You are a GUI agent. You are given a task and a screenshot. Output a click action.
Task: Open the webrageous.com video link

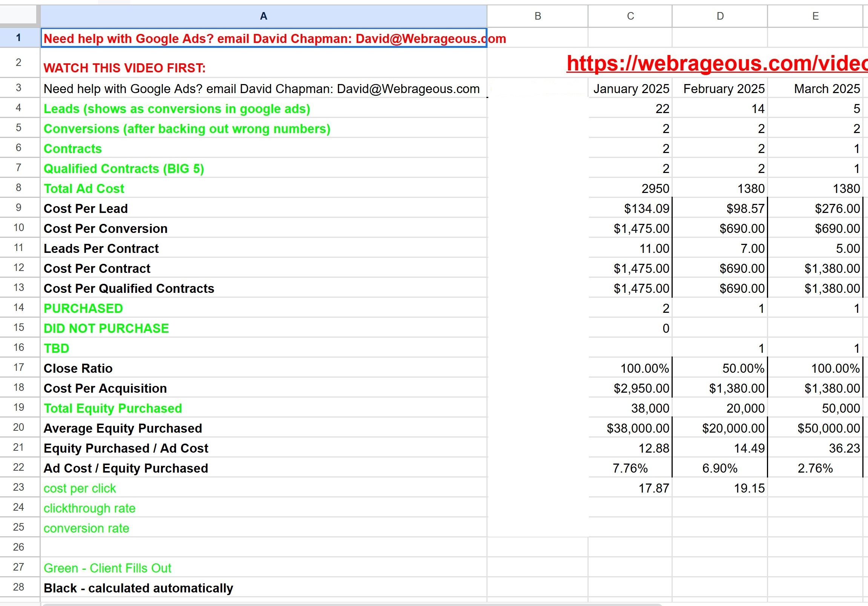point(717,63)
